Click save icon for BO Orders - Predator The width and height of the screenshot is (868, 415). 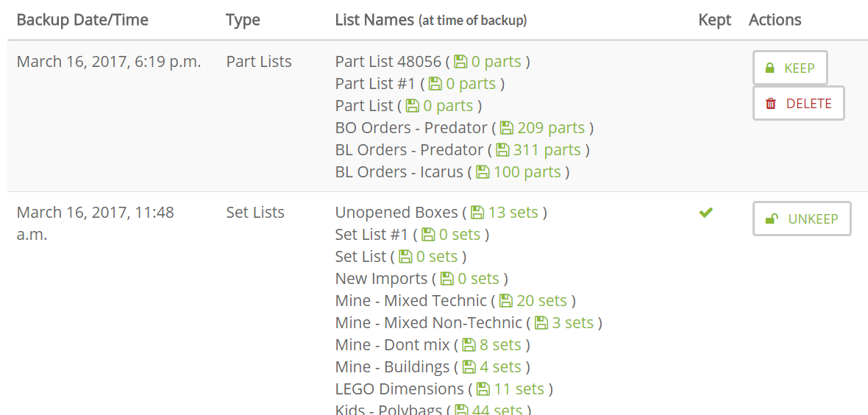tap(507, 128)
